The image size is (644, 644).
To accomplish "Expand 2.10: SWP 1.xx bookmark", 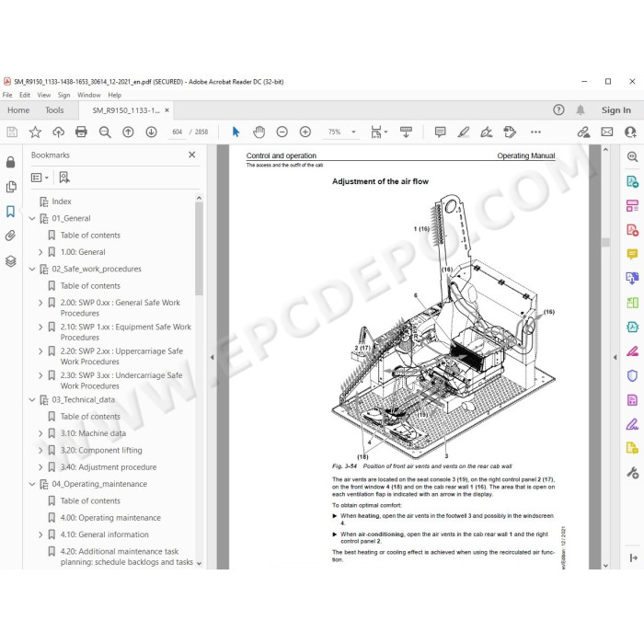I will click(40, 327).
